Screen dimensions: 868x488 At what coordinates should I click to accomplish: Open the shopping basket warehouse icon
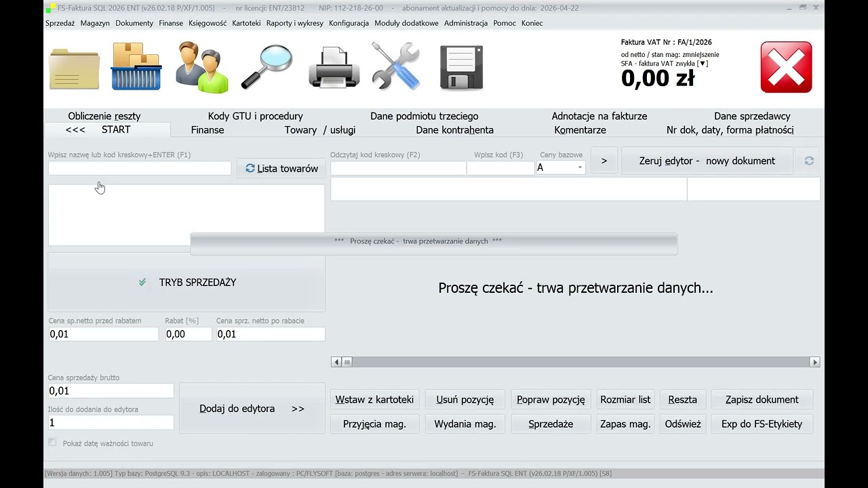pyautogui.click(x=136, y=67)
